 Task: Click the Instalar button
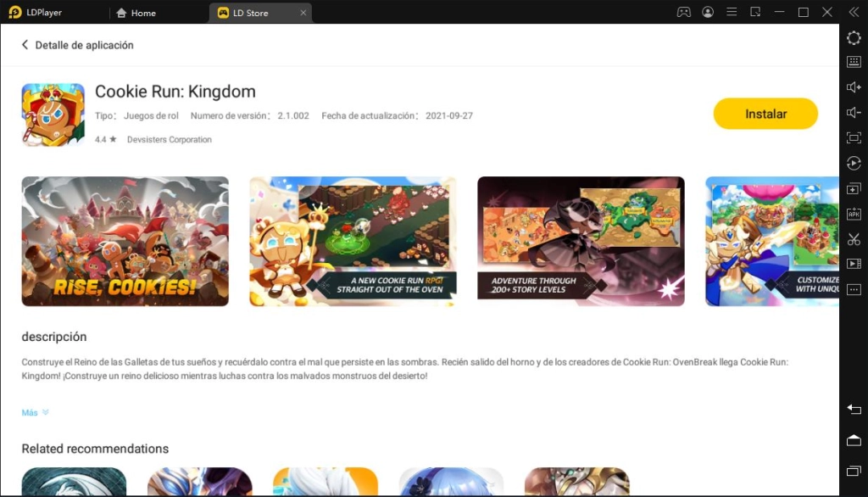pos(765,114)
